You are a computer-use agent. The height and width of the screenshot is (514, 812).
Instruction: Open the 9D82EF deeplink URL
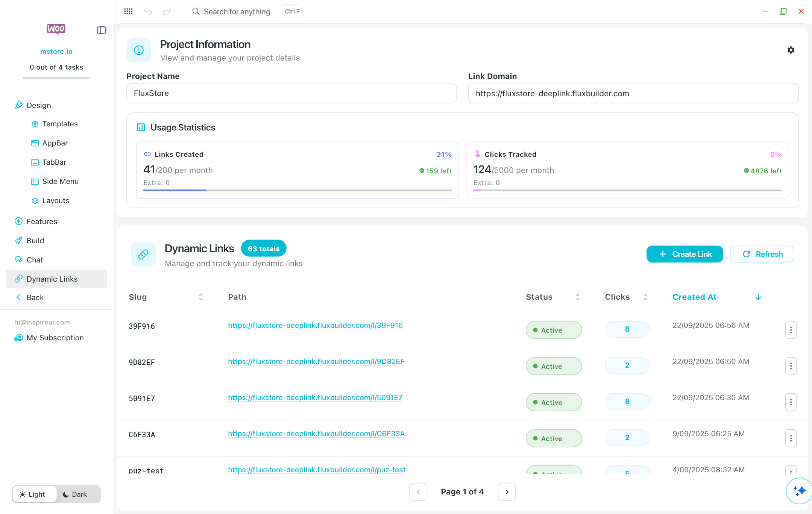pos(316,361)
